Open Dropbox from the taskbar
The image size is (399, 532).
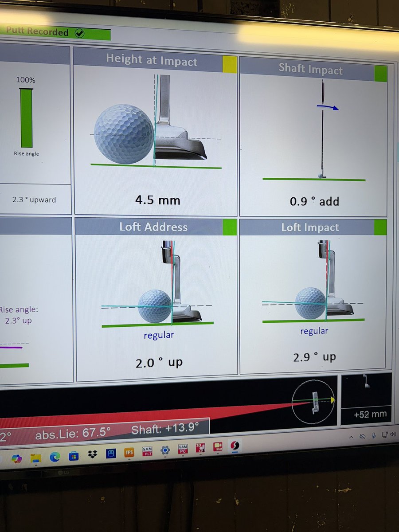click(x=92, y=455)
